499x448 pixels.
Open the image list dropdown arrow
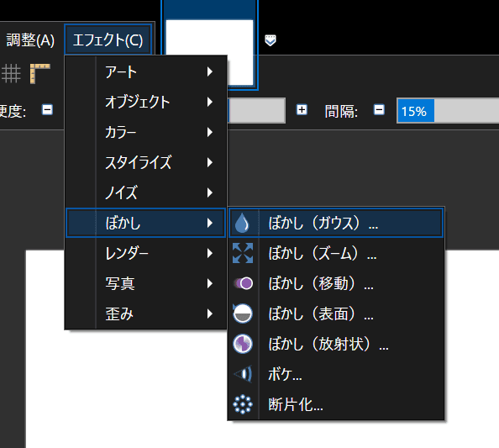271,40
